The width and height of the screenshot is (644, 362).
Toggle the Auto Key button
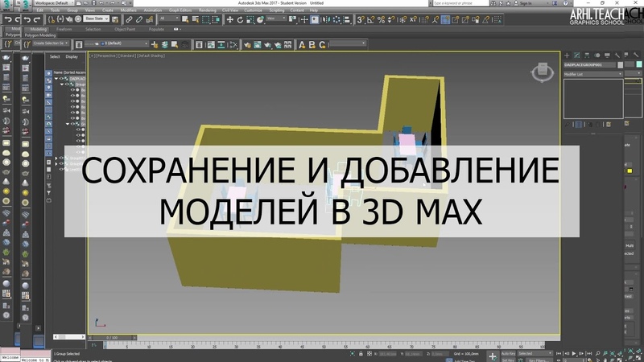click(508, 353)
